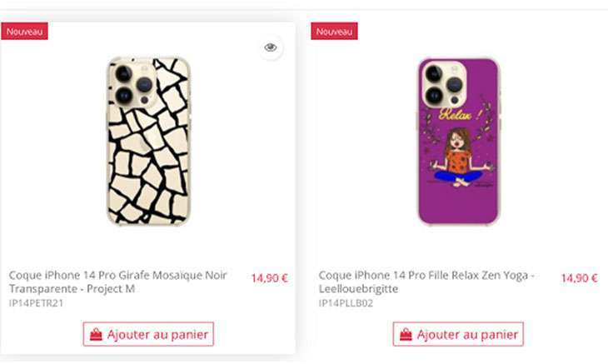Click the Nouveau badge on Girafe case
This screenshot has height=364, width=608.
[x=24, y=31]
